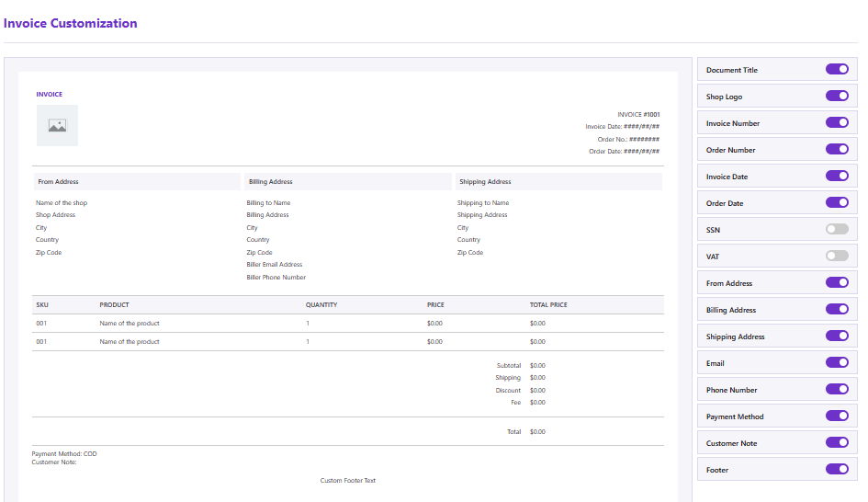The width and height of the screenshot is (868, 502).
Task: Turn off the Customer Note toggle
Action: click(x=837, y=442)
